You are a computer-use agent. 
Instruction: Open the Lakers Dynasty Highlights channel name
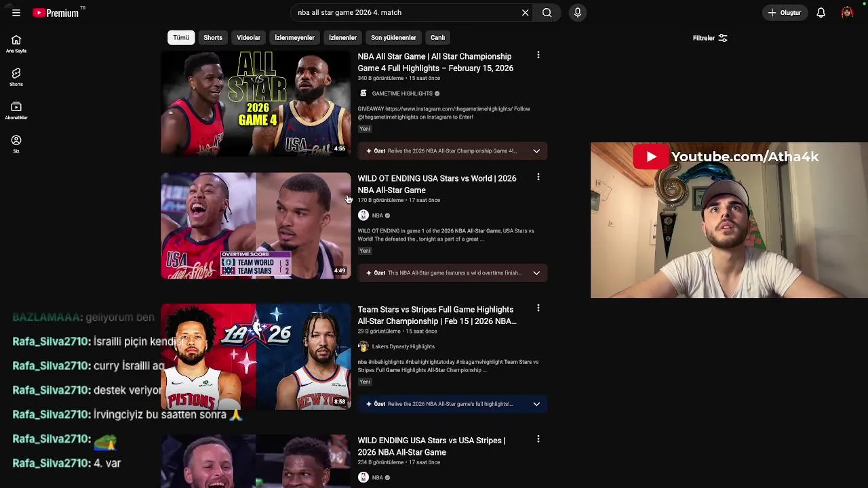pyautogui.click(x=403, y=346)
